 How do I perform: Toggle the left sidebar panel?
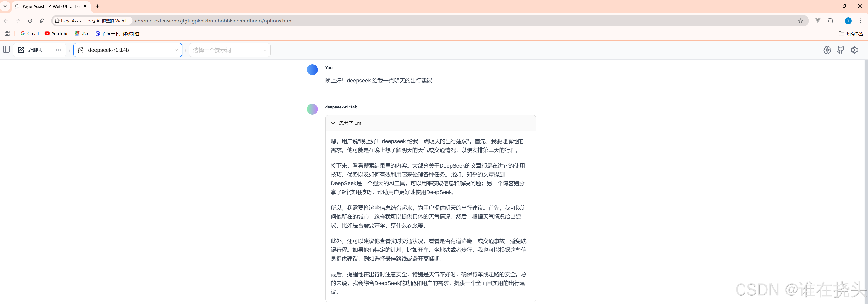coord(6,50)
